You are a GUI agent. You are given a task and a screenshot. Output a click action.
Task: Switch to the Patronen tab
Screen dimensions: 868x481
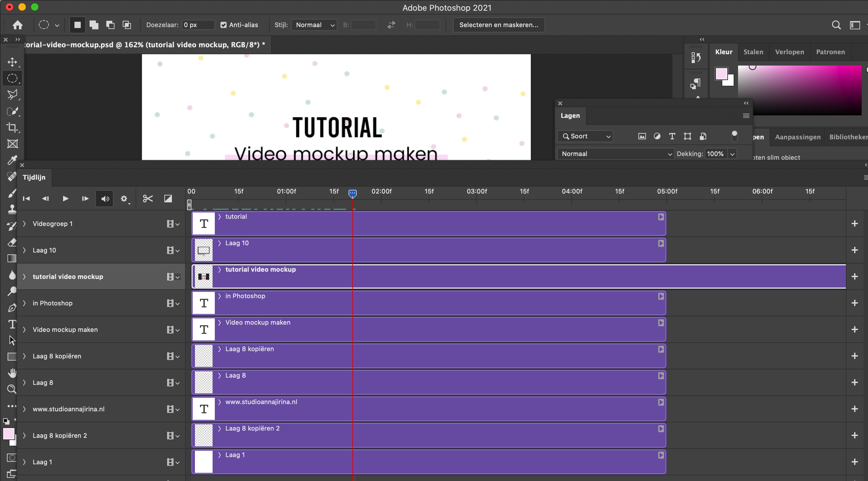click(x=830, y=52)
